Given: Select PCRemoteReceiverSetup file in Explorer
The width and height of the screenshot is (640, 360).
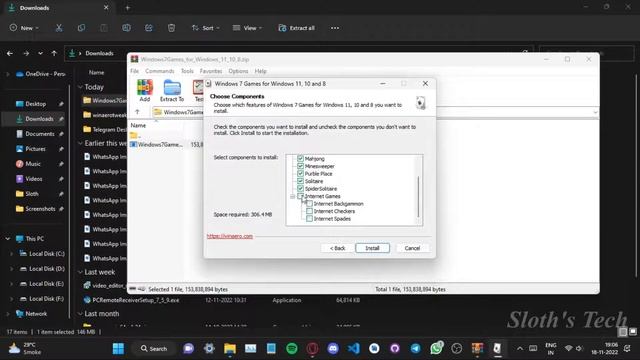Looking at the screenshot, I should [x=136, y=300].
